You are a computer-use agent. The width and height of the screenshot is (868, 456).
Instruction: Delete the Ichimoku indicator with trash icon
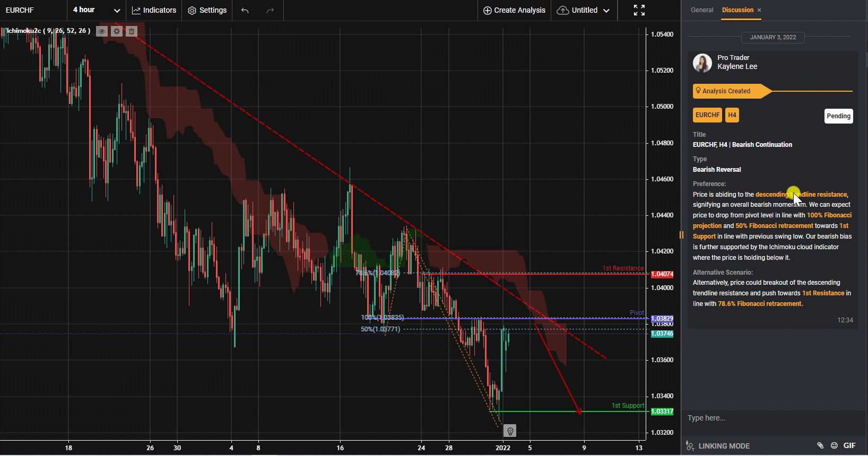coord(132,31)
